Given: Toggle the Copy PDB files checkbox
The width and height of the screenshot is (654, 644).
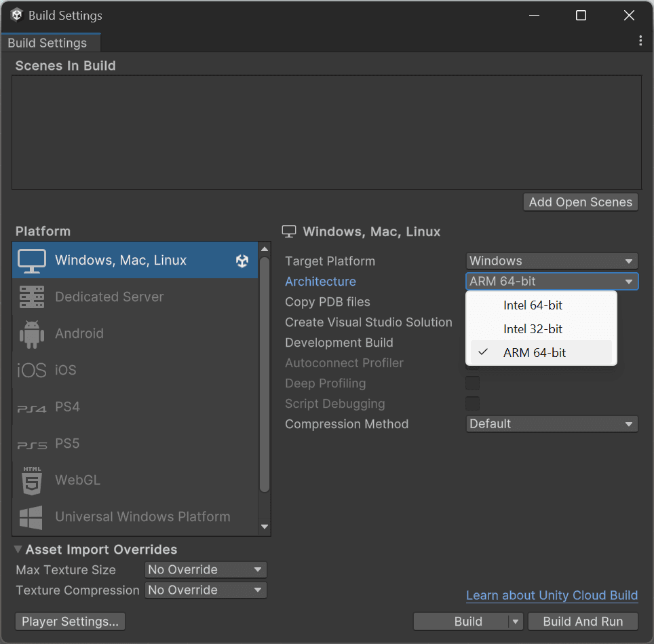Looking at the screenshot, I should 472,302.
